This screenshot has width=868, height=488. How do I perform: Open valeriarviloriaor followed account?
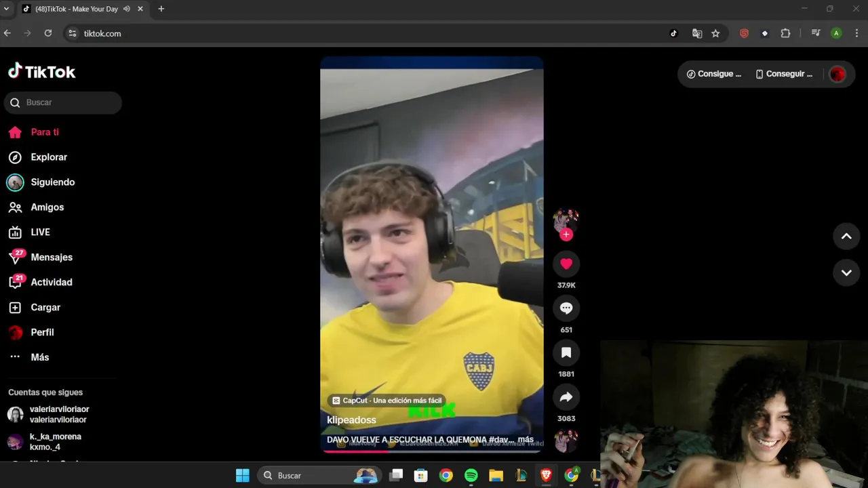60,414
